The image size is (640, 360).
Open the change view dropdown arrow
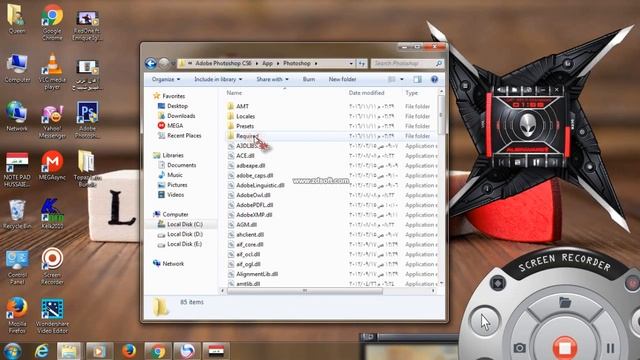coord(402,79)
